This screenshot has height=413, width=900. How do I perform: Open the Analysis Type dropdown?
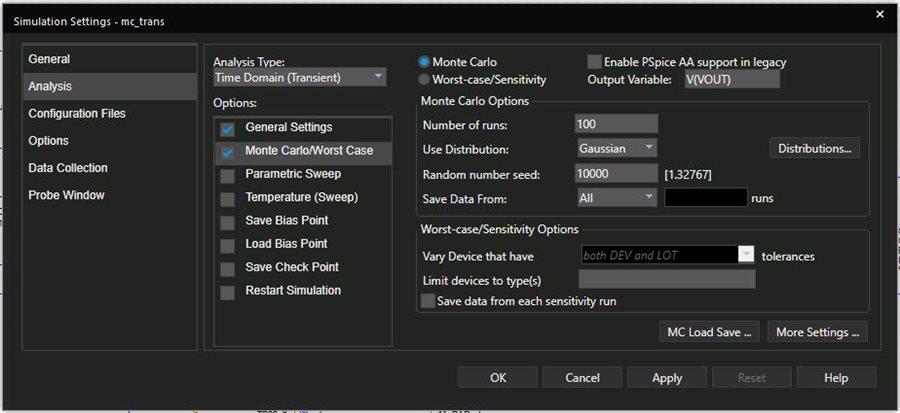point(300,77)
